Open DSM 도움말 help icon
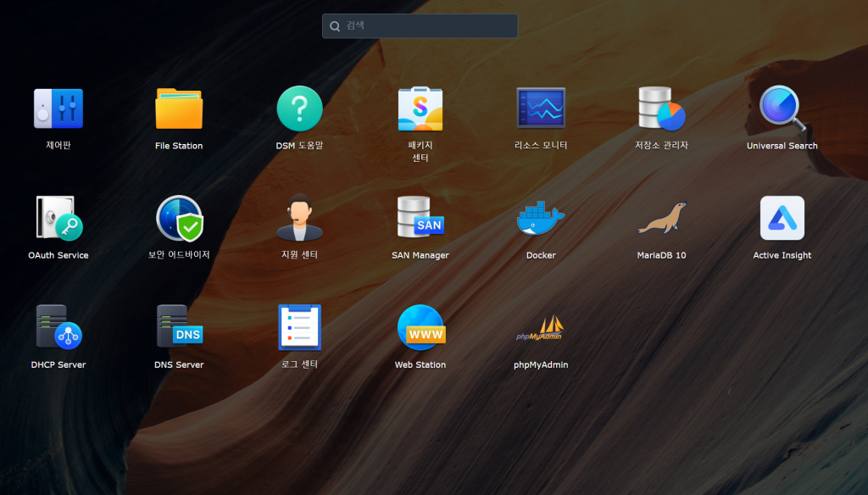Screen dimensions: 868x495 pos(299,109)
